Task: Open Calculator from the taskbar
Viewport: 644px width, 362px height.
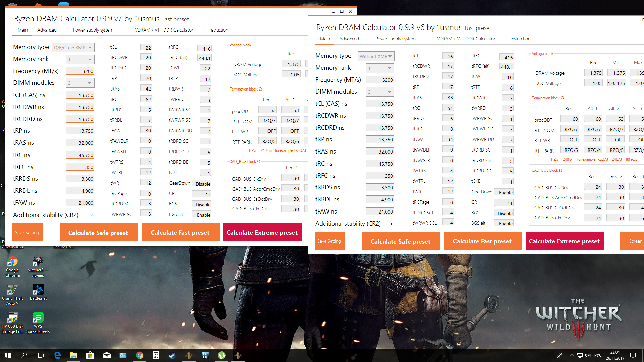Action: click(x=156, y=355)
